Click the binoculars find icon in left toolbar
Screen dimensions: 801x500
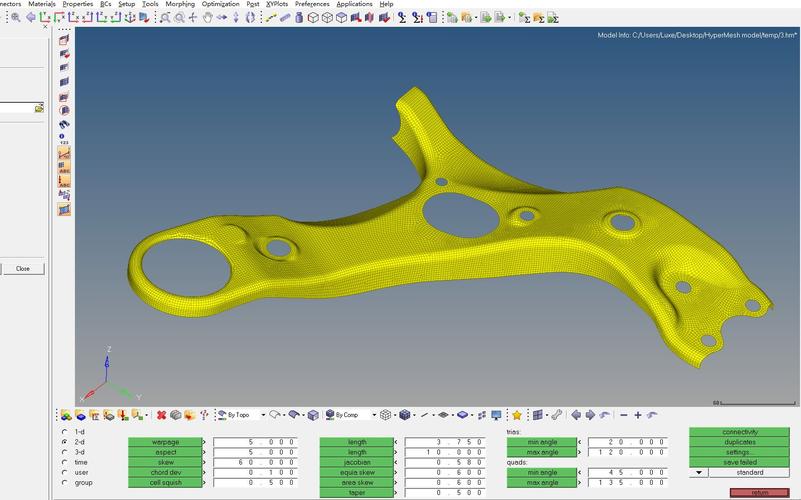(64, 124)
